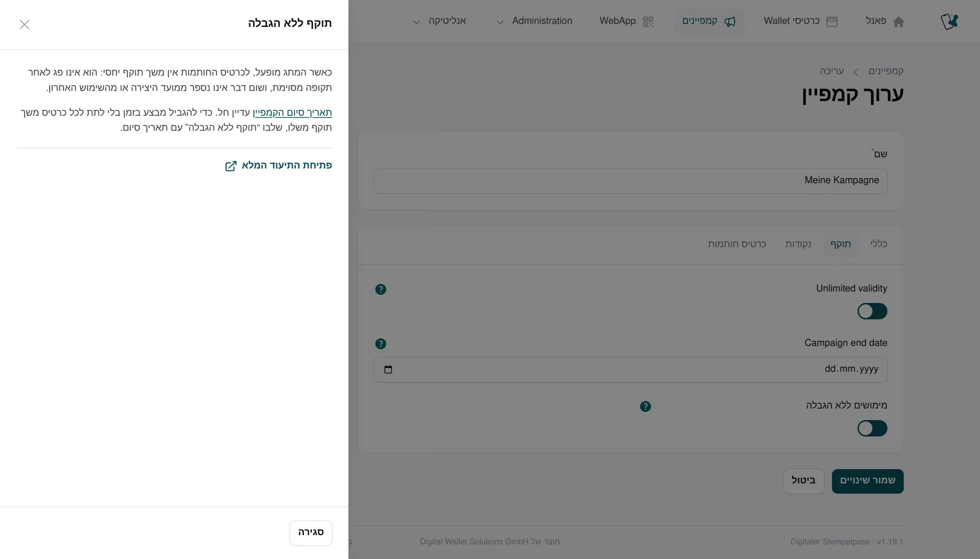
Task: Toggle the Unlimited validity switch
Action: click(872, 311)
